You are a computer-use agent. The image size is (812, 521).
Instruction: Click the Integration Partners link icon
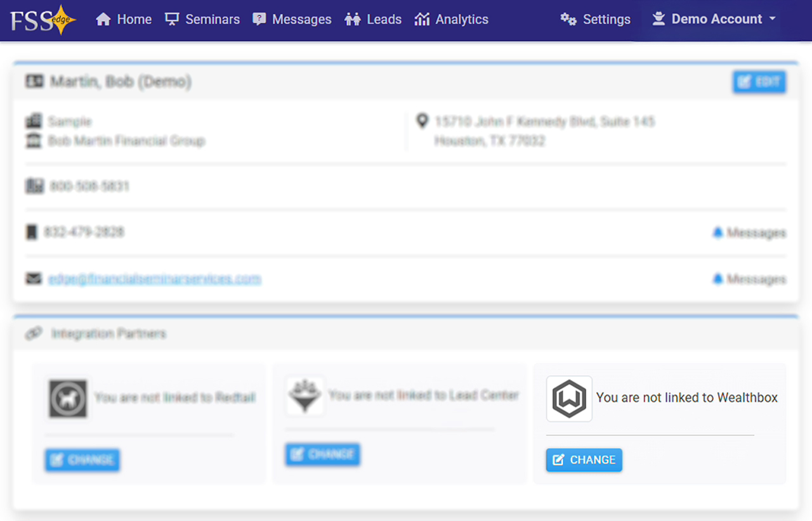pos(34,333)
